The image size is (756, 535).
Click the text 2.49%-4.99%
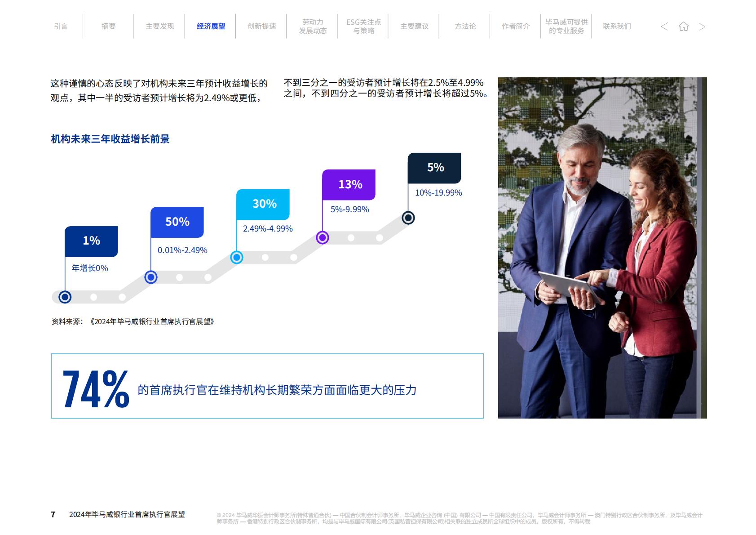268,229
